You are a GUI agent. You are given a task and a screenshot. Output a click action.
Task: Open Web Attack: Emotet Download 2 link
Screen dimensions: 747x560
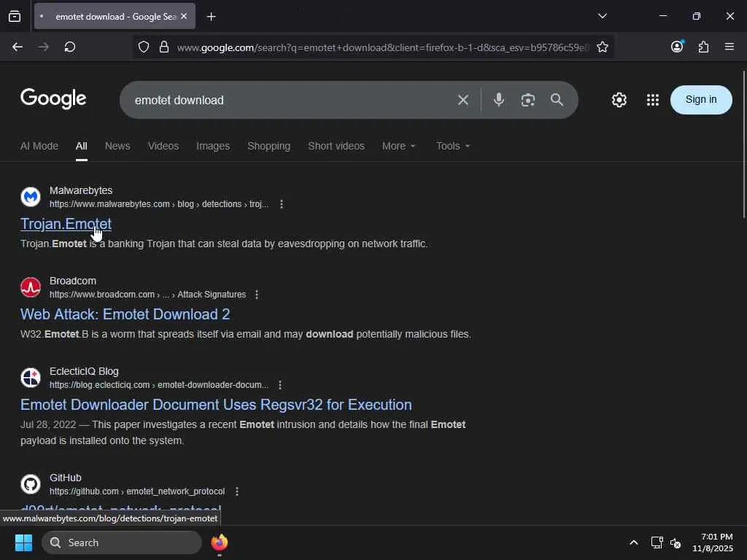tap(125, 314)
